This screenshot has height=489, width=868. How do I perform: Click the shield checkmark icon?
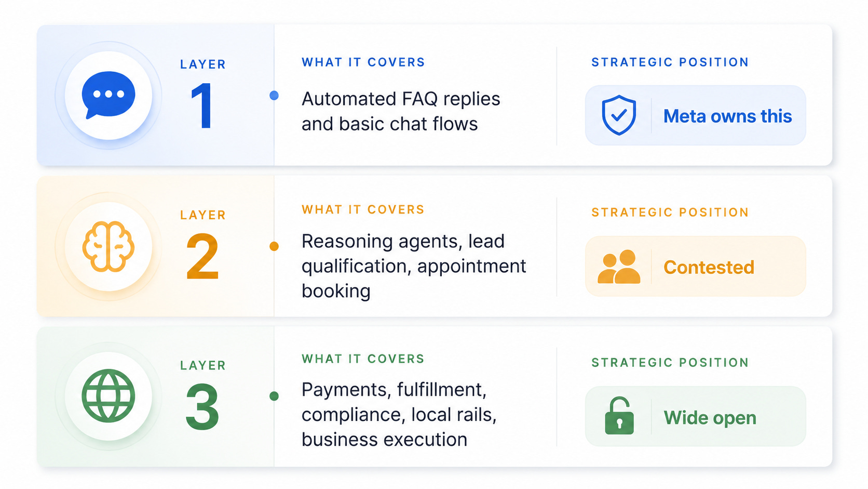pos(619,115)
